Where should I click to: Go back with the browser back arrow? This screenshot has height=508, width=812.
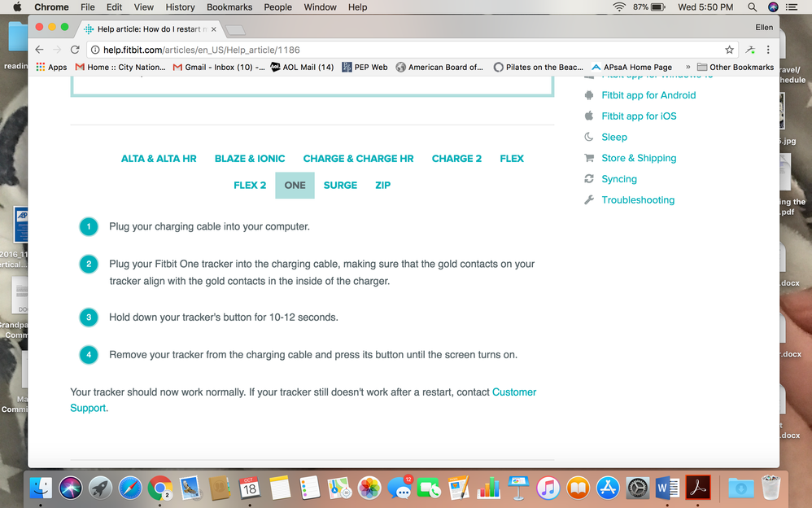[x=39, y=50]
